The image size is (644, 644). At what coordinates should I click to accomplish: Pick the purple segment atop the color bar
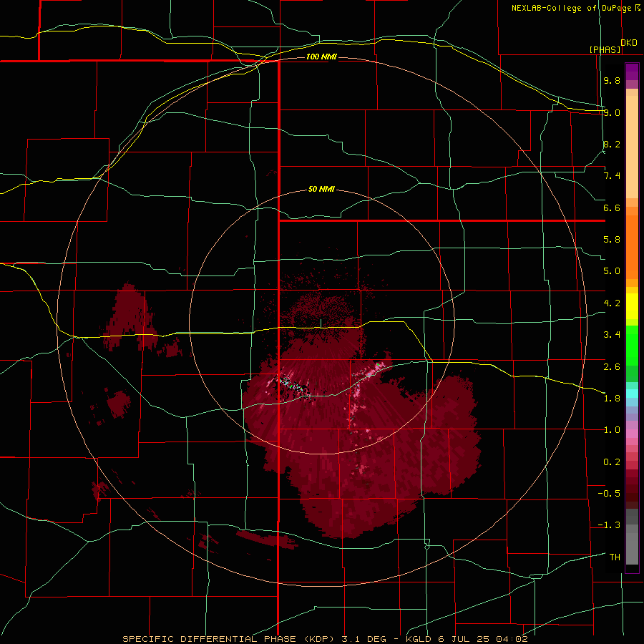(632, 72)
